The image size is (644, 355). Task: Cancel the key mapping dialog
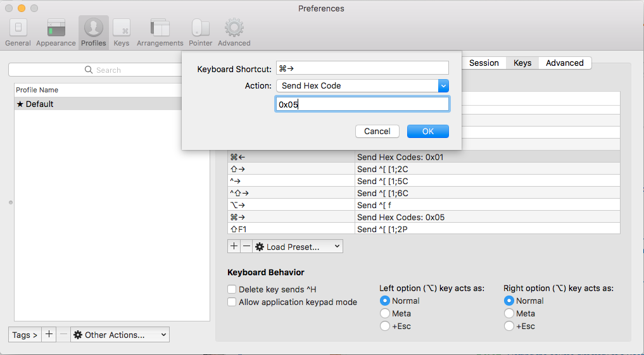point(377,132)
